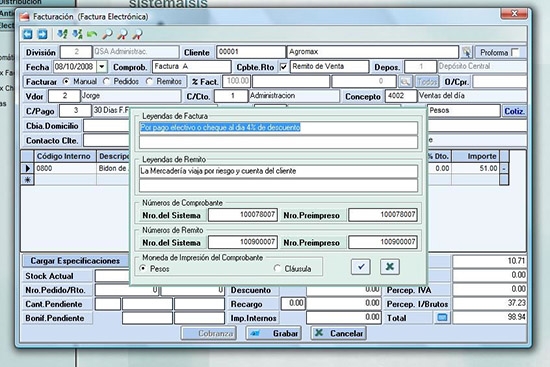Image resolution: width=550 pixels, height=367 pixels.
Task: Select the Remitos radio option
Action: tap(149, 81)
